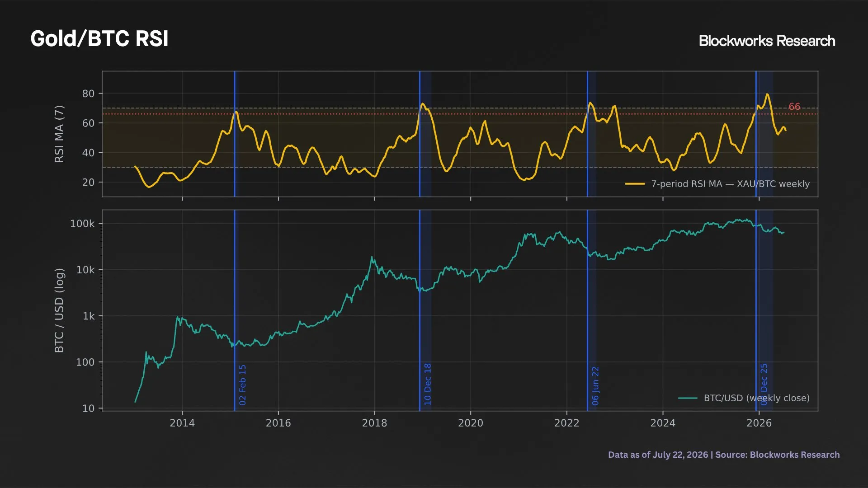Click the 1k y-axis tick label
The width and height of the screenshot is (868, 488).
[89, 316]
